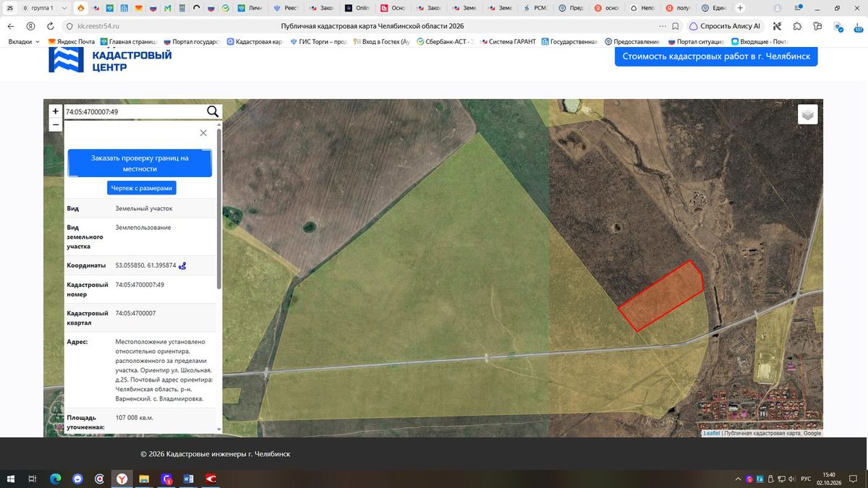Open the map layers switcher

[x=808, y=114]
